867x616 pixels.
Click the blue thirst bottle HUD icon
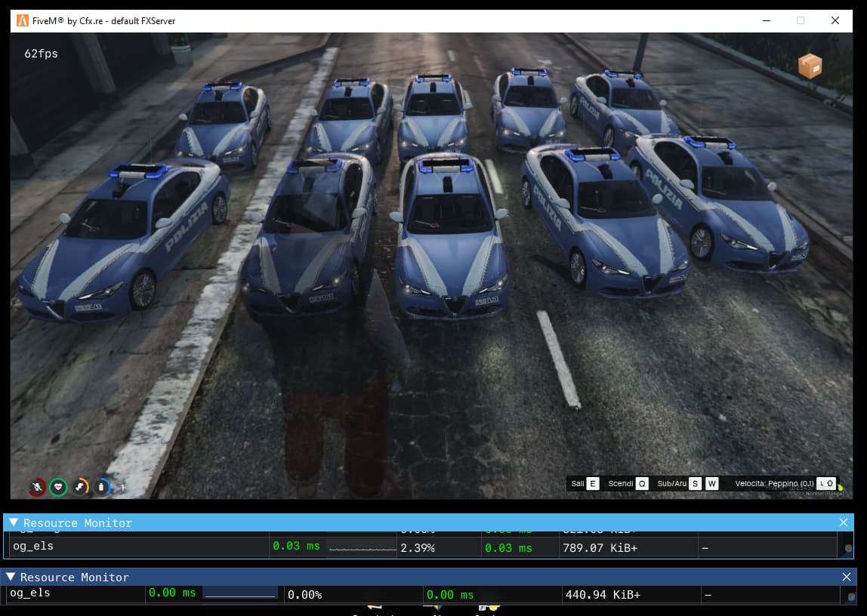tap(101, 487)
